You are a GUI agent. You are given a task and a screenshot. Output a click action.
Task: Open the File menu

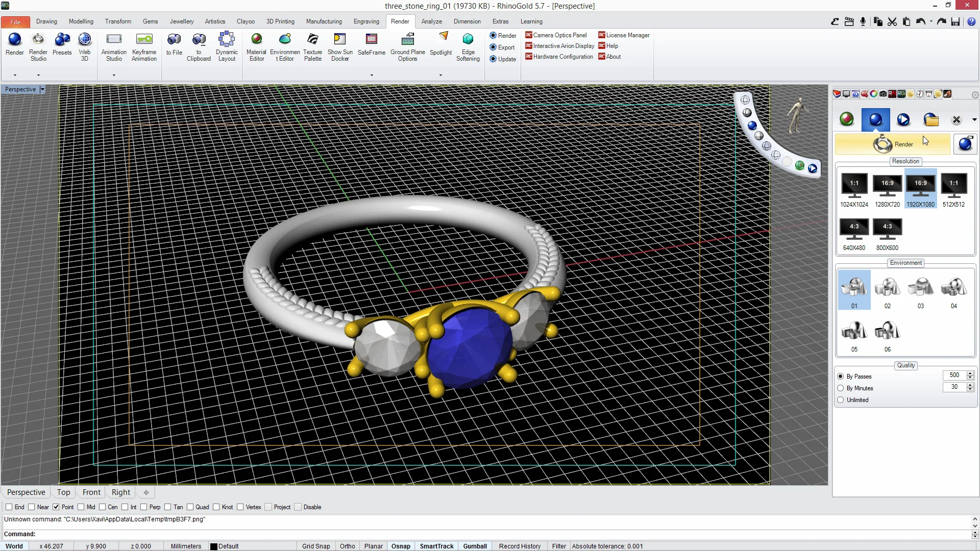[16, 22]
